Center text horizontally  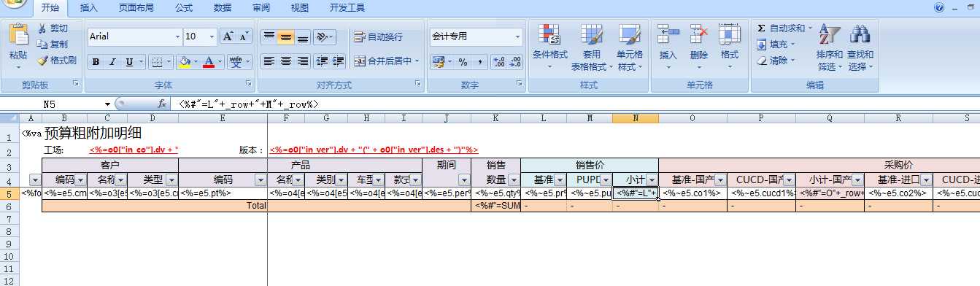(285, 61)
